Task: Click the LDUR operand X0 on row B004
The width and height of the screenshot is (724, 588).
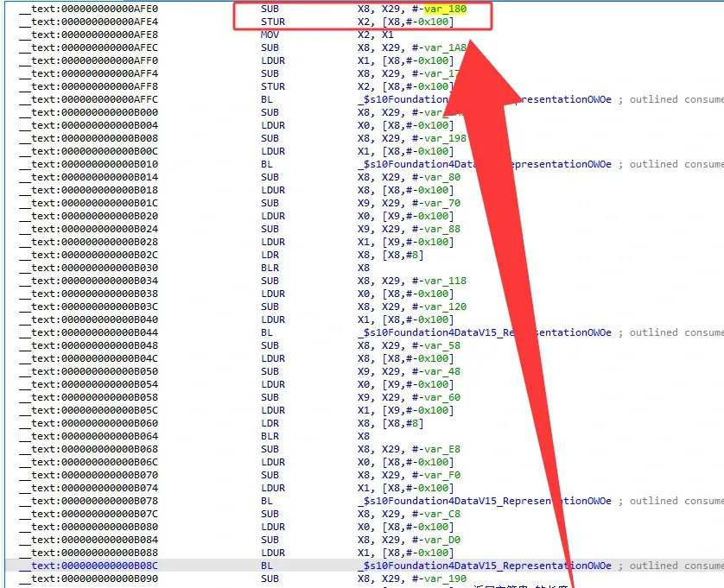Action: 364,125
